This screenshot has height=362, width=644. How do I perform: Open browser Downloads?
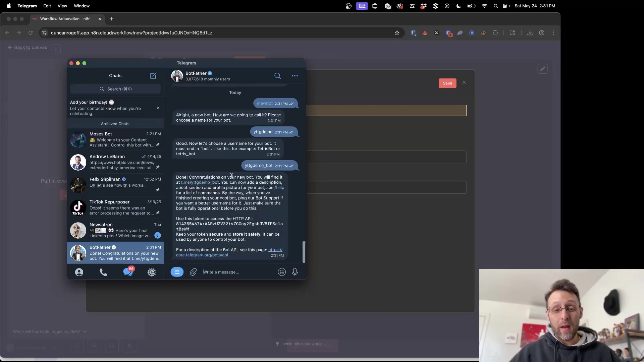click(x=530, y=33)
